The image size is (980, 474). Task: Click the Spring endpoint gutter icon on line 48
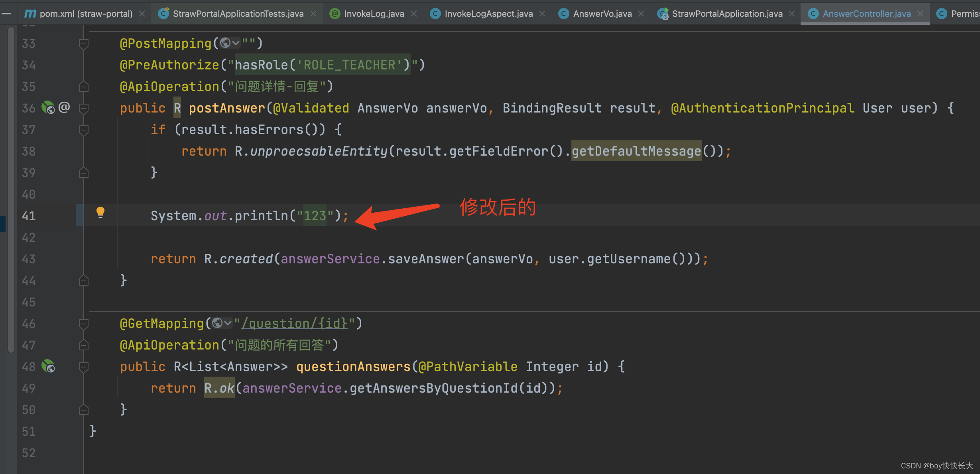point(48,366)
